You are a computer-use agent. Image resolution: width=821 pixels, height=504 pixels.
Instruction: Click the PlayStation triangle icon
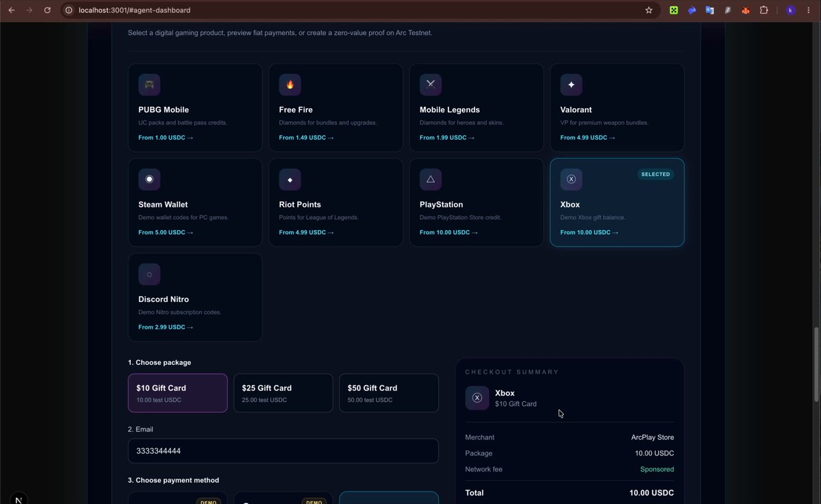click(431, 179)
